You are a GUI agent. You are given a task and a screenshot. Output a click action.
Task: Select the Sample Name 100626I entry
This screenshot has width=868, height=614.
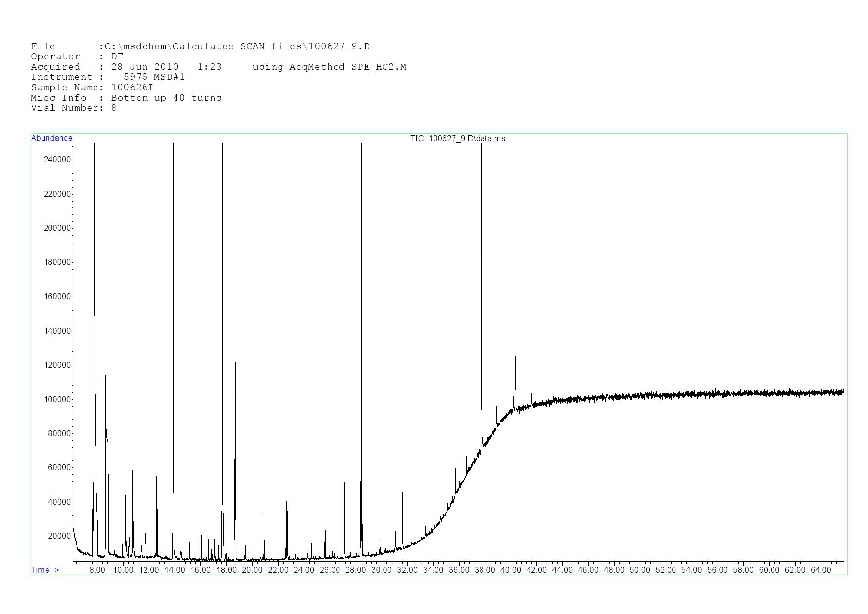[92, 88]
